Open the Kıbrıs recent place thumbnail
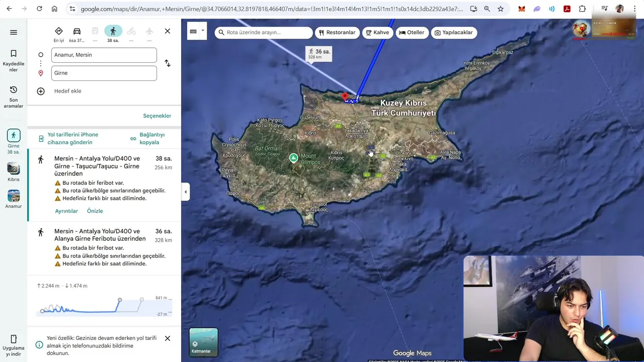Image resolution: width=644 pixels, height=362 pixels. pyautogui.click(x=14, y=171)
